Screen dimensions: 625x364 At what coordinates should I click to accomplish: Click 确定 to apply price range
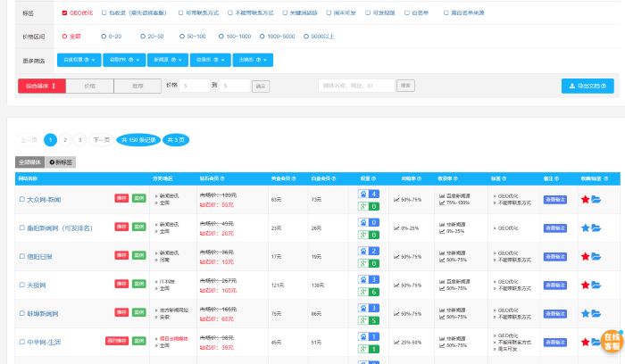[261, 86]
